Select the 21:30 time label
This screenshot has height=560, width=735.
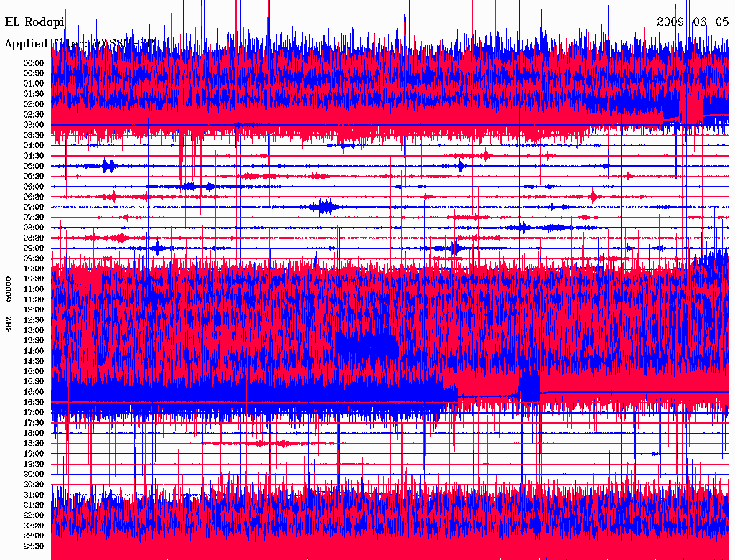coord(34,505)
